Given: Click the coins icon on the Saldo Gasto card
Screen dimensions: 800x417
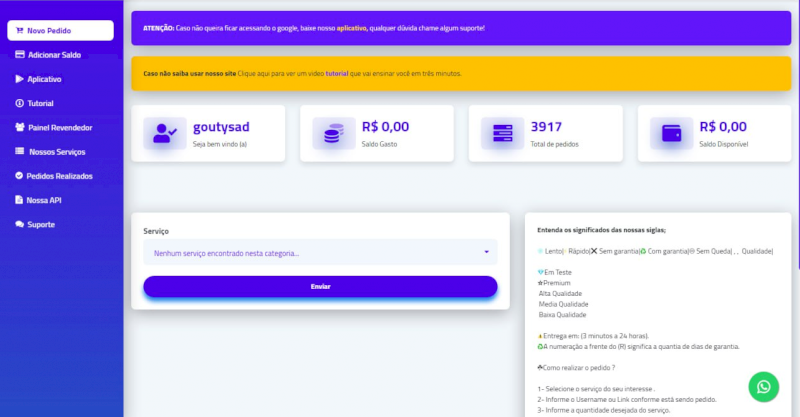Looking at the screenshot, I should click(x=334, y=133).
